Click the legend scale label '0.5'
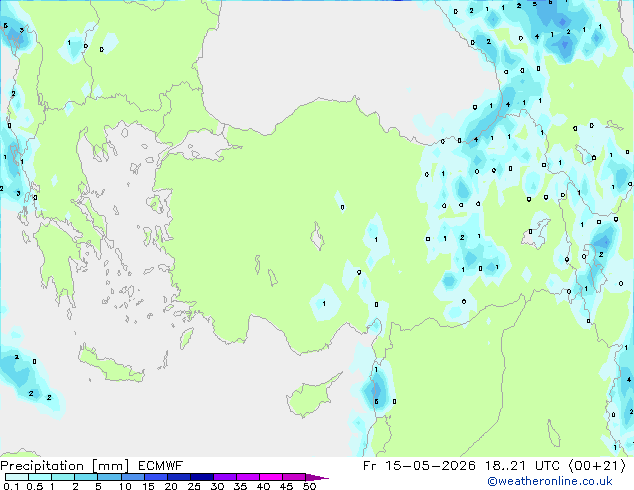 point(35,486)
